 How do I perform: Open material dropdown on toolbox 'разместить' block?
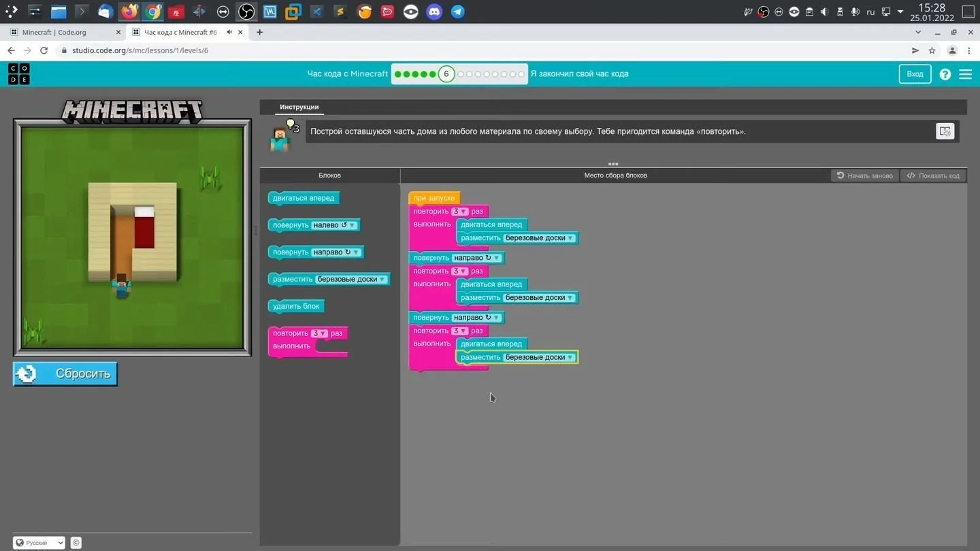352,279
